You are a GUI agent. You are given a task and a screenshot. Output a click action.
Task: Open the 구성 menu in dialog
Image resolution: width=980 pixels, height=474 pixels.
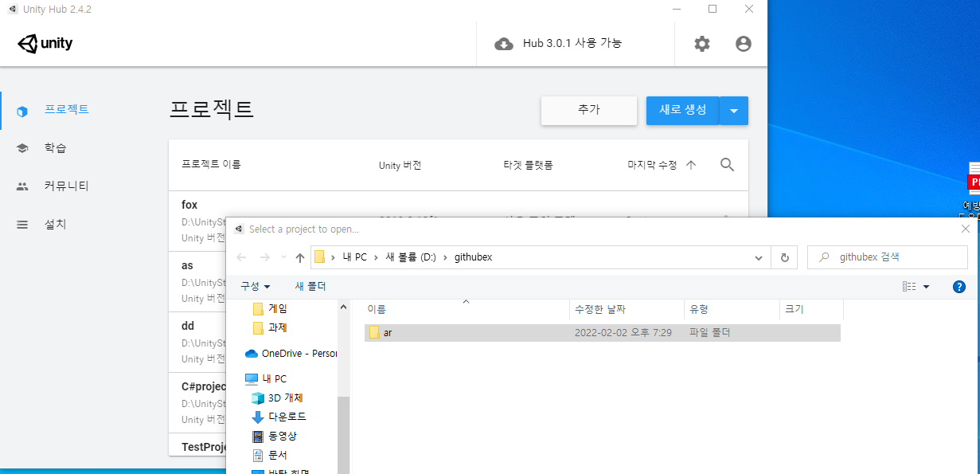click(x=256, y=286)
